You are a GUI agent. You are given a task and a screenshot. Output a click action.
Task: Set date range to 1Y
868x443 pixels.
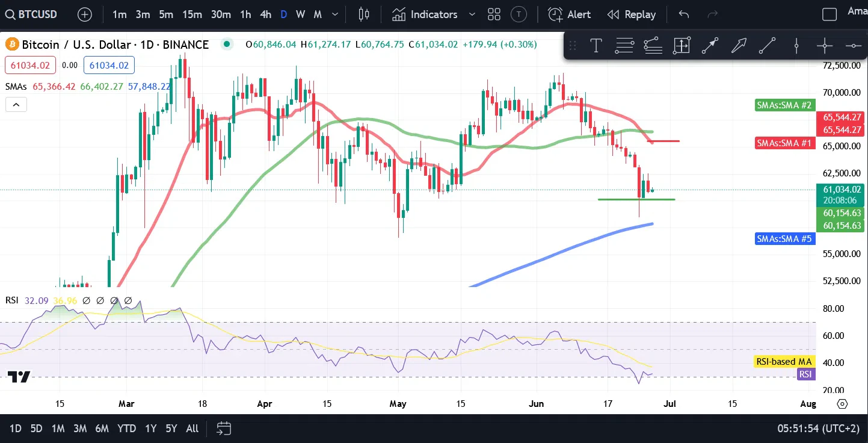150,429
